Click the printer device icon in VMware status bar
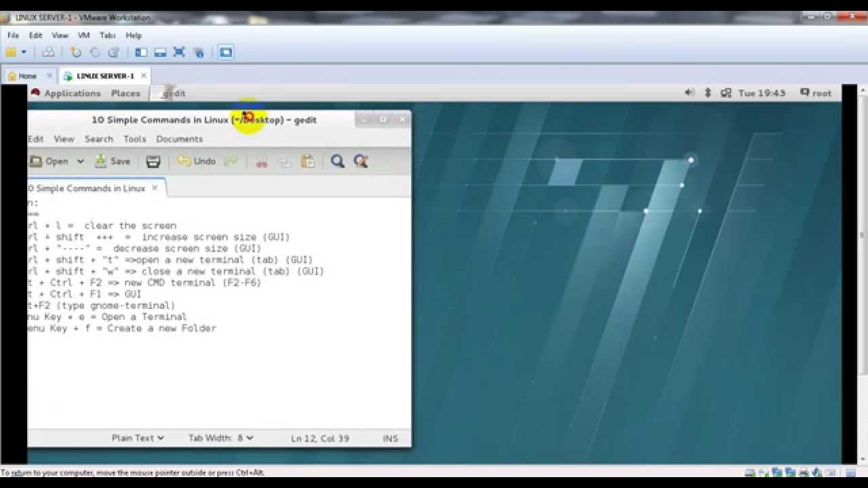This screenshot has height=488, width=868. coord(804,472)
